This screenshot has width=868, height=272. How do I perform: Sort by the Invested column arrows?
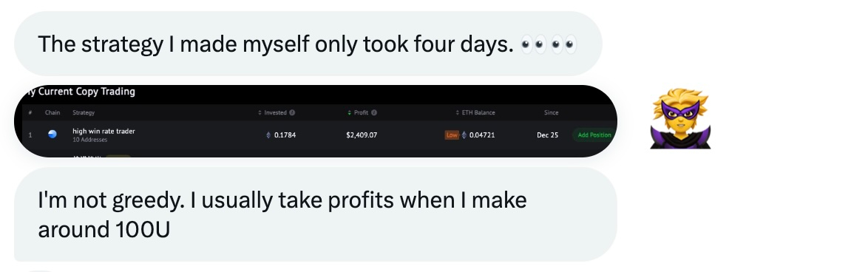coord(260,113)
